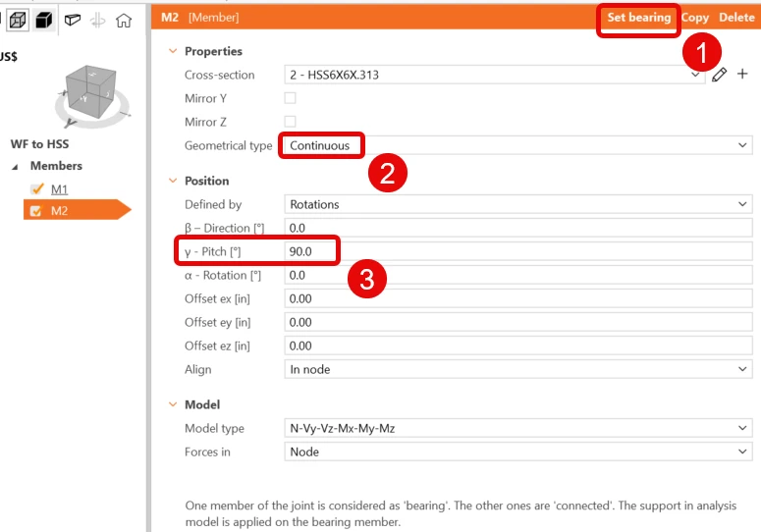Select the solid view cube icon

pos(44,21)
